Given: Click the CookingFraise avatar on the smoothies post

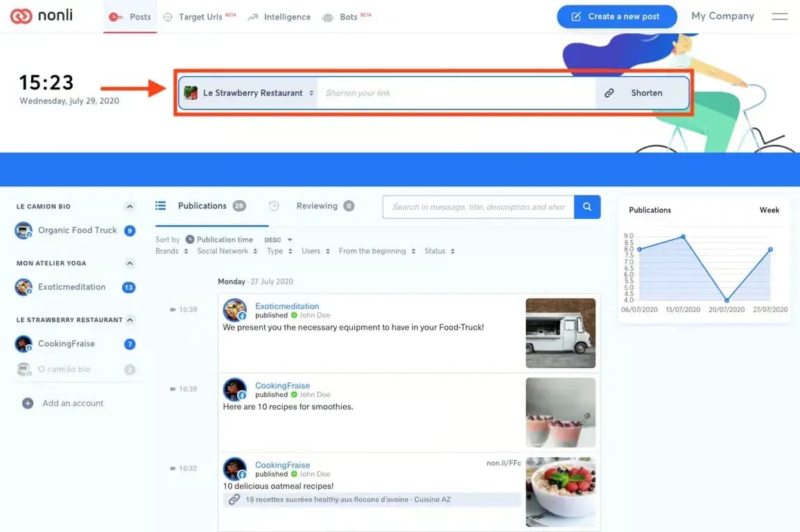Looking at the screenshot, I should pos(235,389).
